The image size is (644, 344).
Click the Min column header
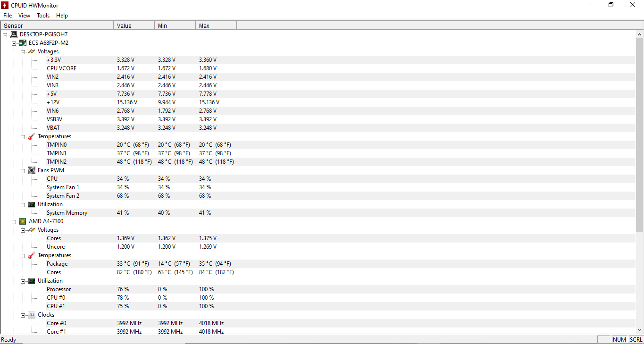tap(175, 25)
